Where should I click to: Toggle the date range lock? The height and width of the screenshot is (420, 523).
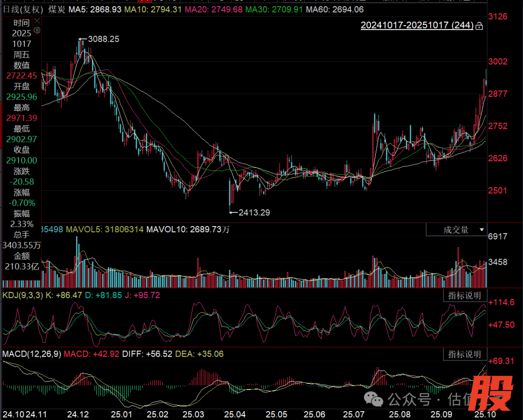479,26
